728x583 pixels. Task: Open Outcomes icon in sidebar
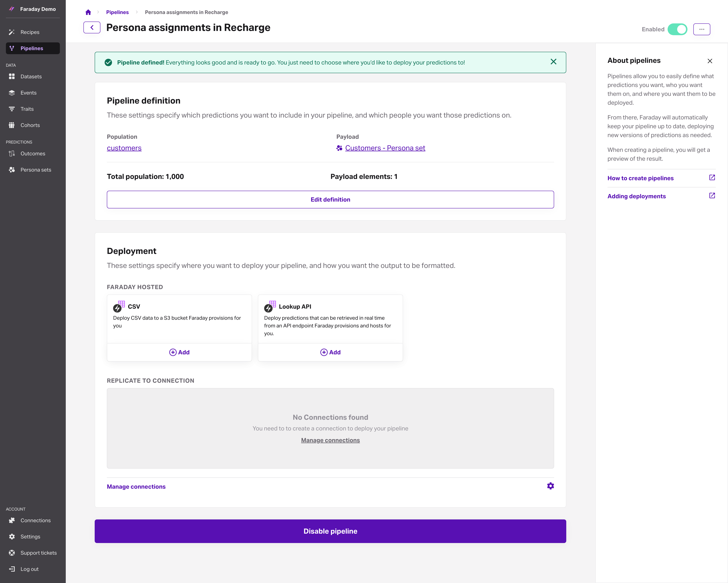pos(12,153)
